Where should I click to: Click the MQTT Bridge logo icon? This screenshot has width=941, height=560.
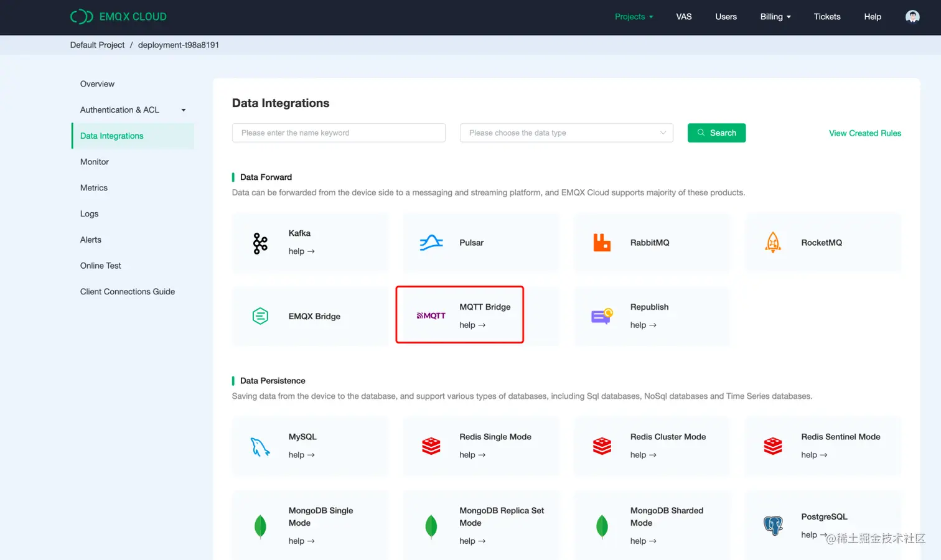431,316
